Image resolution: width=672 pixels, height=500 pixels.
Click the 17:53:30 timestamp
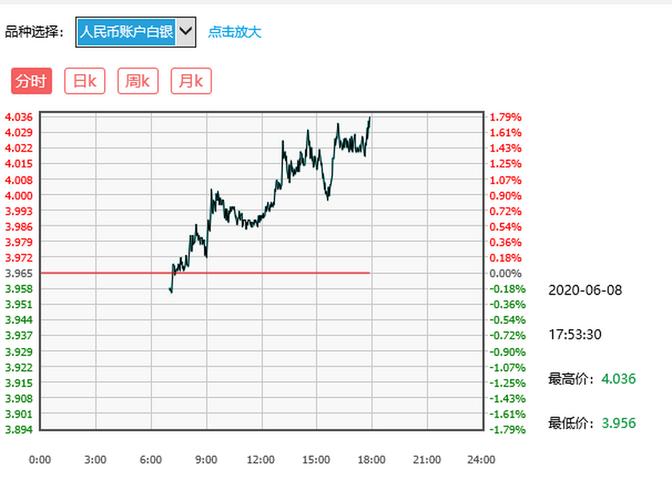click(x=575, y=334)
